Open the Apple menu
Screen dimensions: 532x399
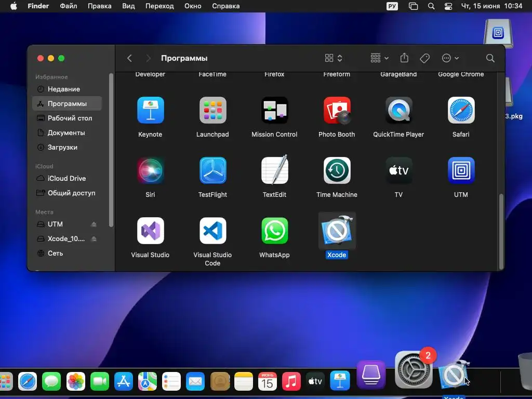[x=14, y=6]
